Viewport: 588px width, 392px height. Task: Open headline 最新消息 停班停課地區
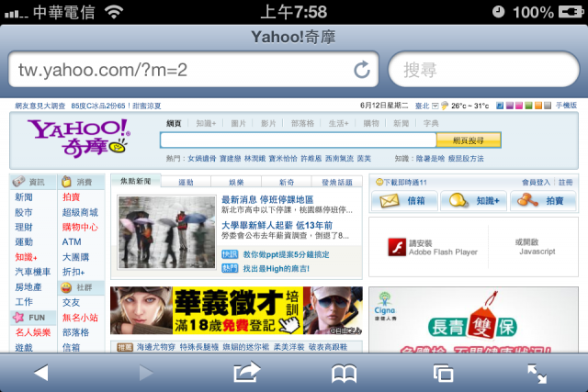coord(267,200)
